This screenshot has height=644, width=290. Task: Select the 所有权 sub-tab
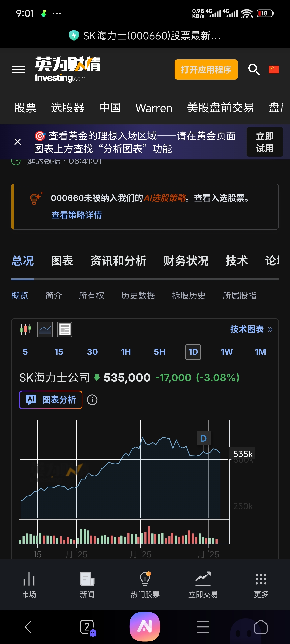(91, 295)
